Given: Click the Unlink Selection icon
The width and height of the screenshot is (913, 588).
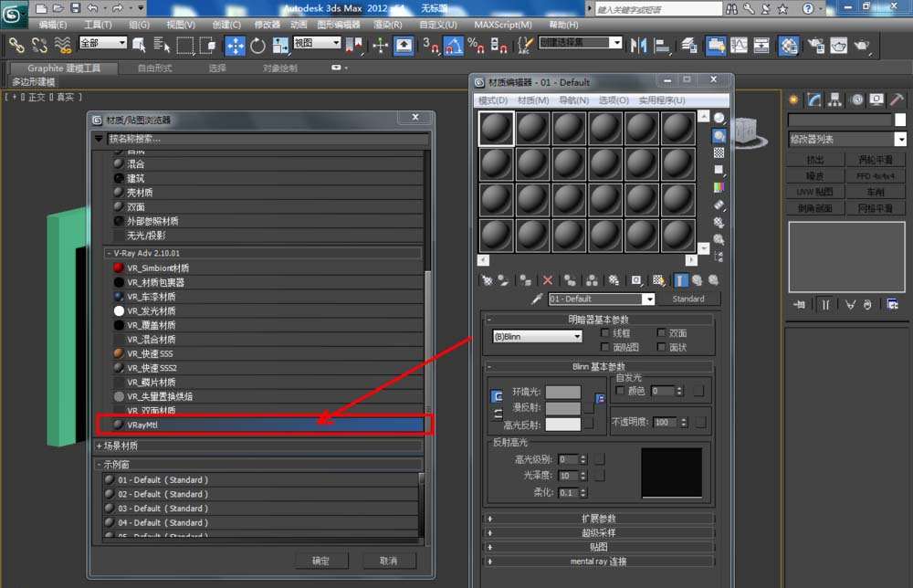Looking at the screenshot, I should pyautogui.click(x=39, y=45).
